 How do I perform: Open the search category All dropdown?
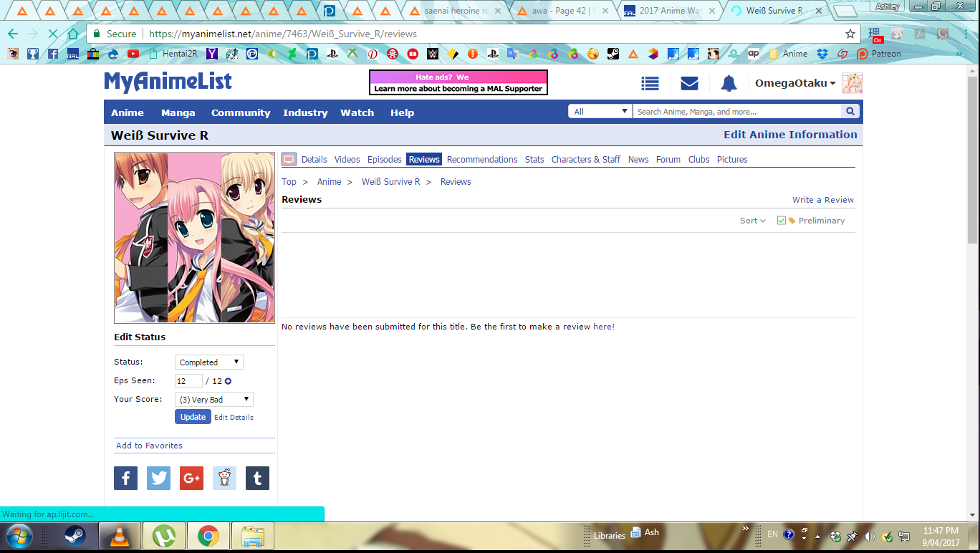600,111
